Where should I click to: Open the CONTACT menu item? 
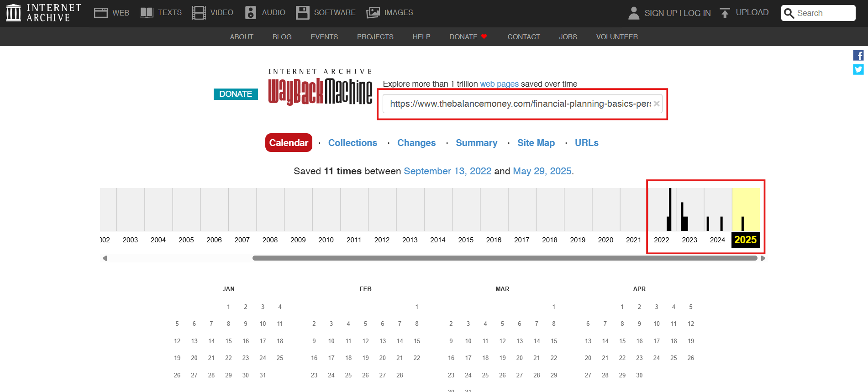coord(524,37)
